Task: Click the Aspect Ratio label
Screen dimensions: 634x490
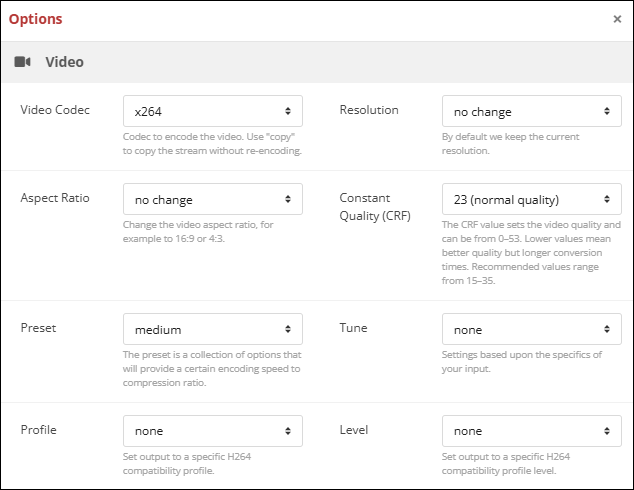Action: tap(55, 198)
